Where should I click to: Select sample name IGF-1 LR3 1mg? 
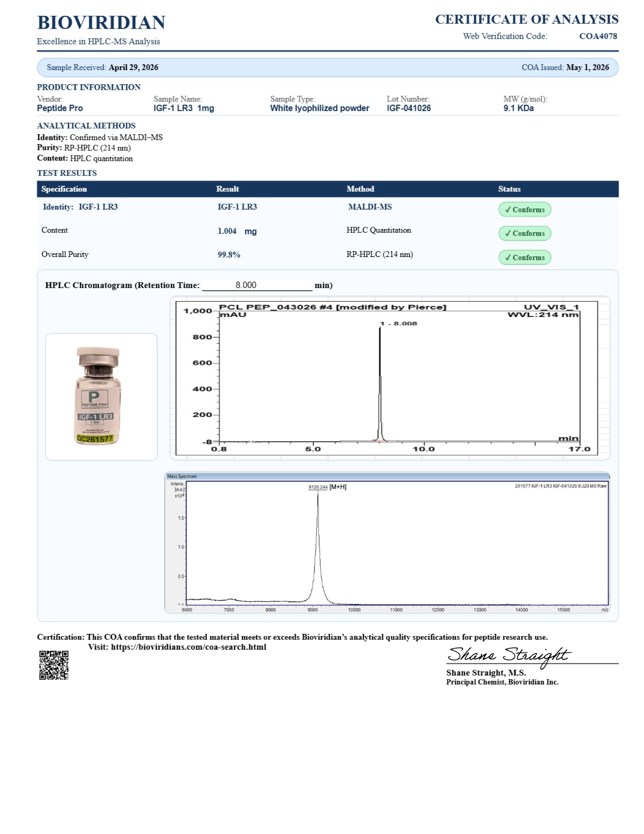point(184,108)
